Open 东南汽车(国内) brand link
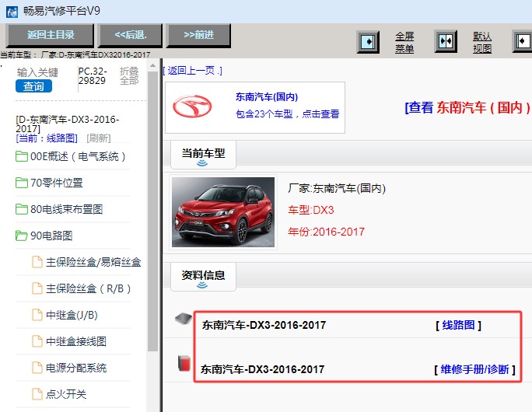 tap(267, 97)
